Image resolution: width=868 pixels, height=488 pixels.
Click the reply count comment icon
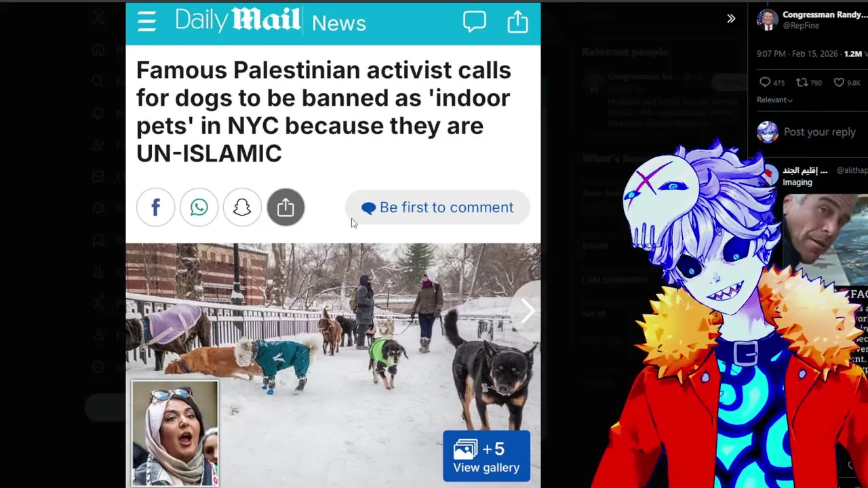click(x=765, y=83)
